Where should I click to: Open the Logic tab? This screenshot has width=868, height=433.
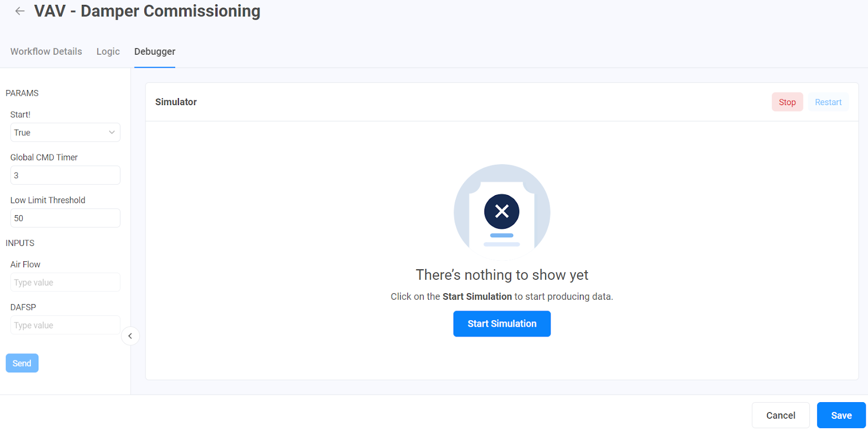[108, 51]
